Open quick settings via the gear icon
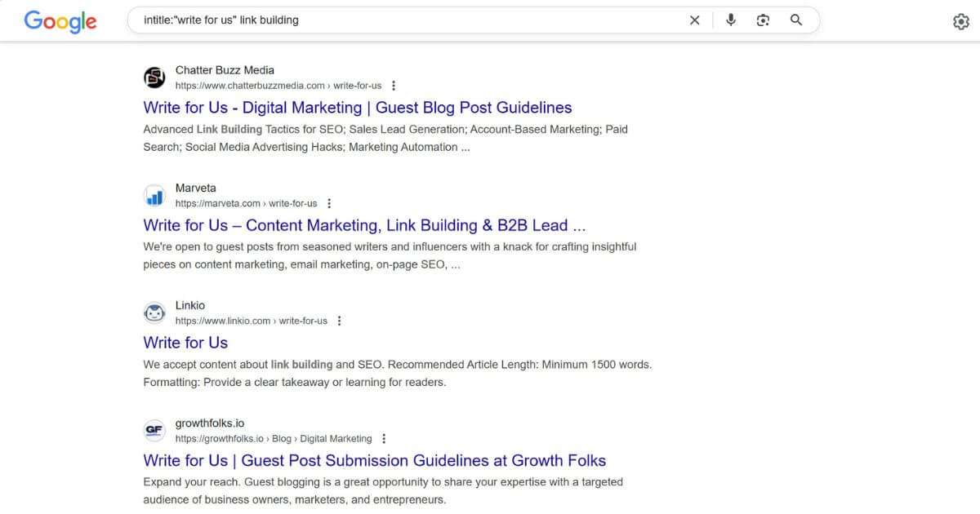 click(961, 20)
